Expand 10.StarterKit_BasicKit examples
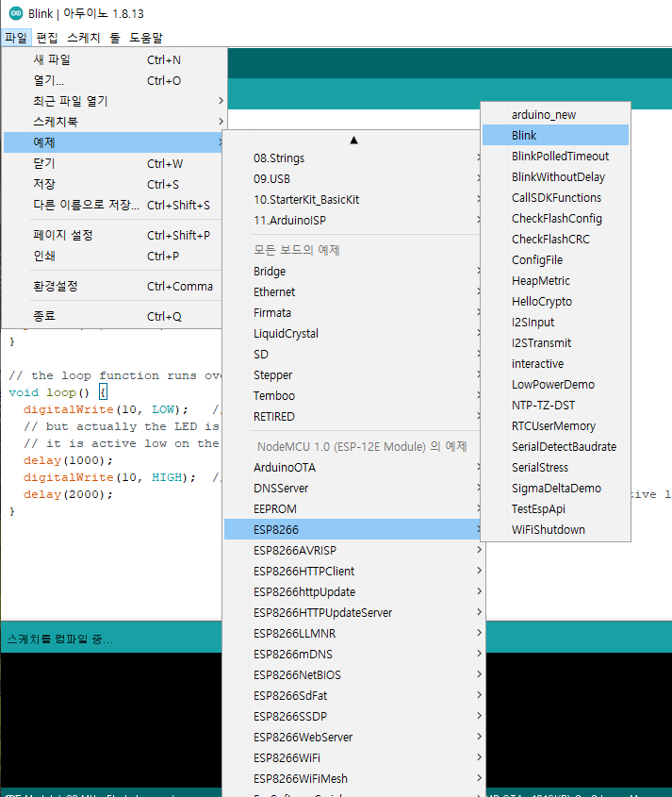The image size is (672, 797). tap(352, 200)
